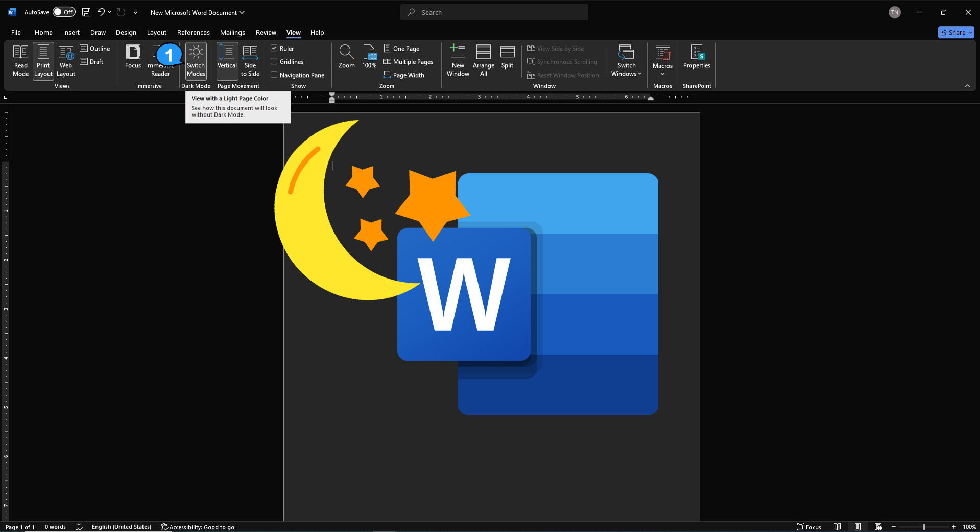The height and width of the screenshot is (532, 980).
Task: Switch to Web Layout view
Action: [66, 61]
